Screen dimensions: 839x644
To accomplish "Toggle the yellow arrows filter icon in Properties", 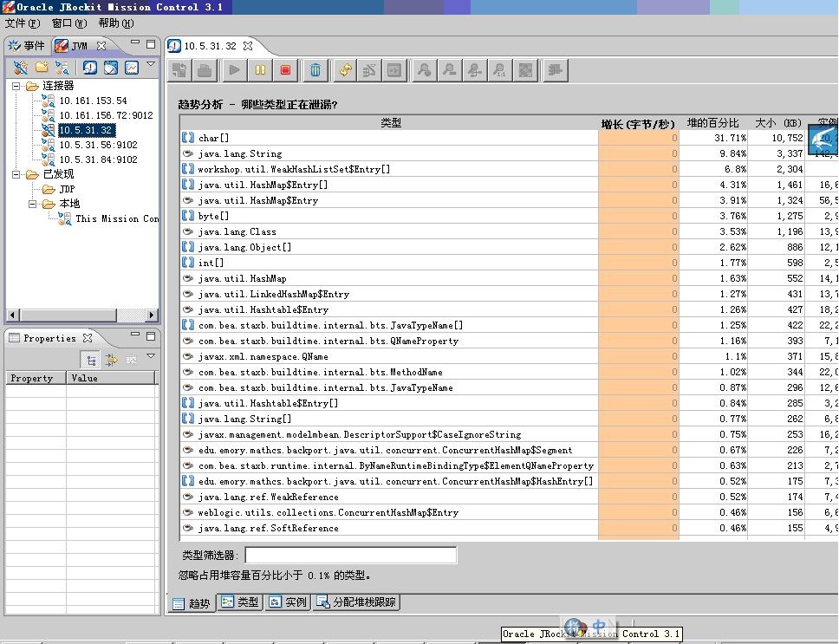I will click(111, 360).
